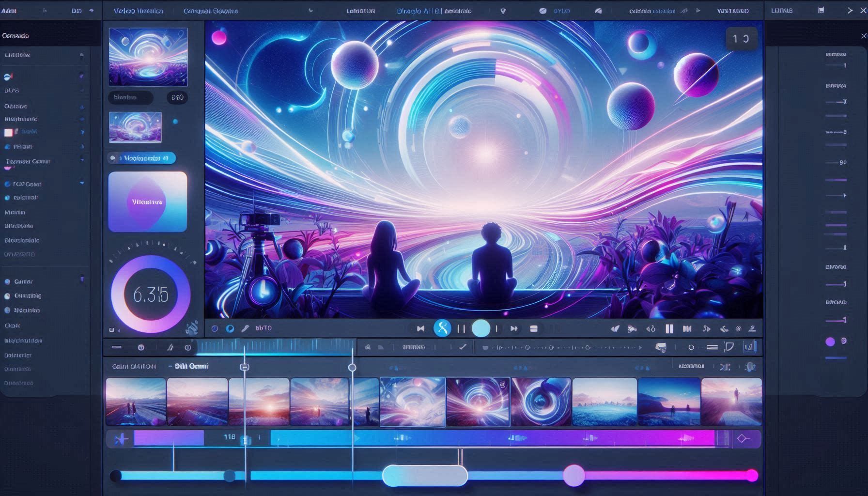Click the small '0:30' pill button beside dark pill
The image size is (868, 496).
(x=177, y=97)
